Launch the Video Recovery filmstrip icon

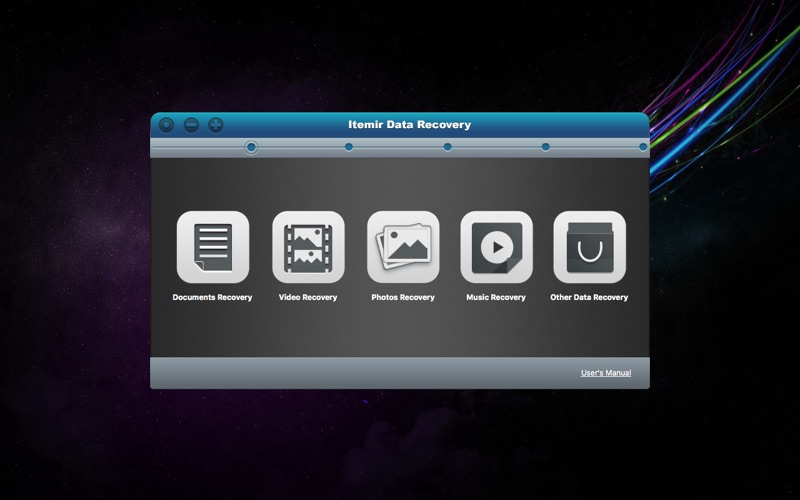pyautogui.click(x=308, y=247)
